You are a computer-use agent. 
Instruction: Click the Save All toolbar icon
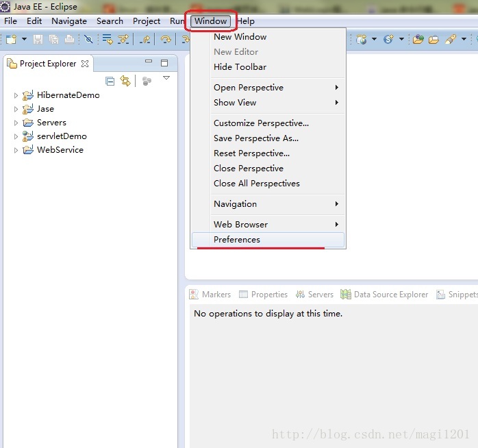click(54, 39)
